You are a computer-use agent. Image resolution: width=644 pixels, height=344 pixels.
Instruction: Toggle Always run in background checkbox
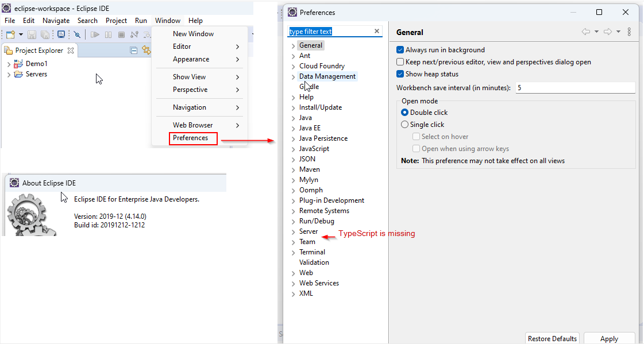(400, 49)
